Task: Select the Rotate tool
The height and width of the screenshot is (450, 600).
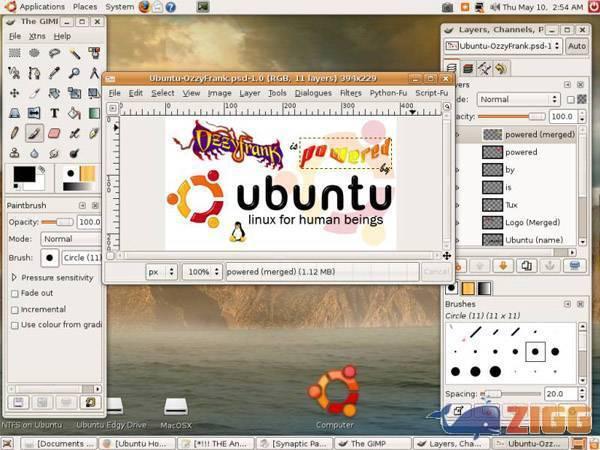Action: (x=54, y=93)
